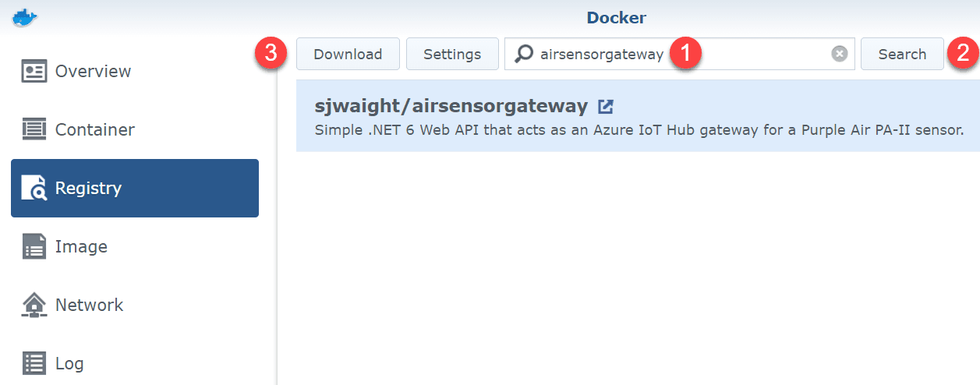
Task: Click the Overview ID card icon
Action: pyautogui.click(x=34, y=72)
